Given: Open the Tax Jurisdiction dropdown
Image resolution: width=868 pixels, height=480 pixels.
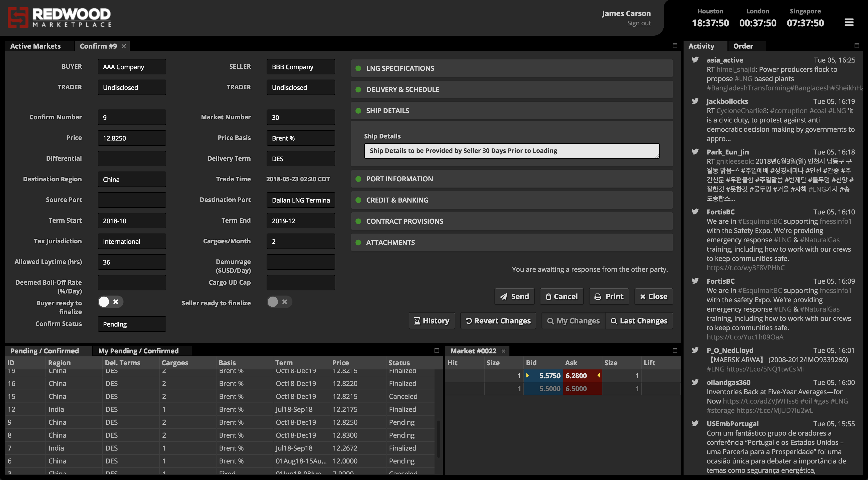Looking at the screenshot, I should coord(132,241).
